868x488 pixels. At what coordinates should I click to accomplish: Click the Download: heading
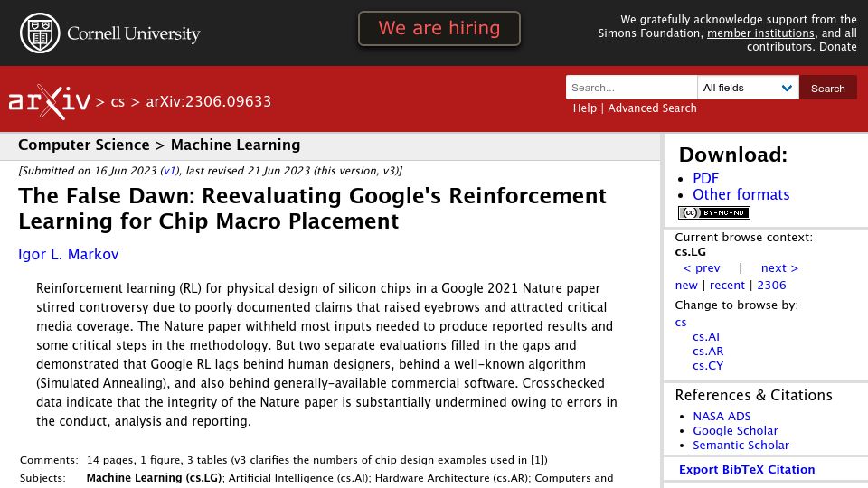pos(733,155)
